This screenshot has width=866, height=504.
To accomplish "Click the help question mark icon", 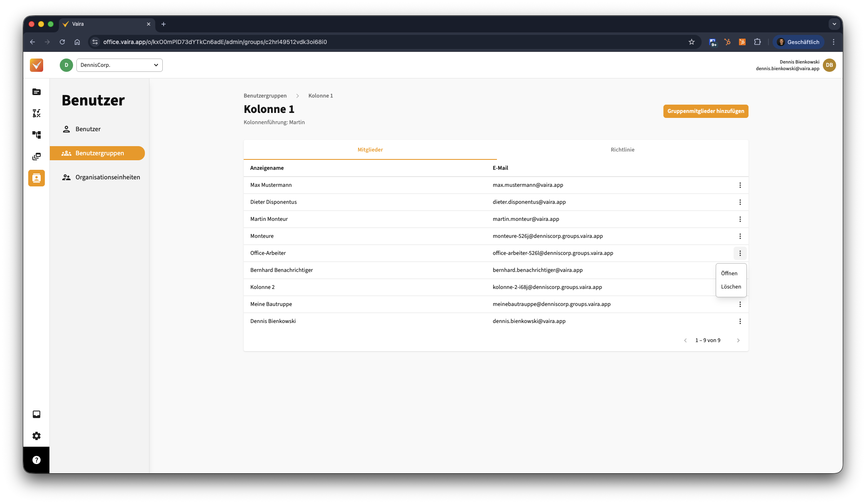I will (37, 460).
